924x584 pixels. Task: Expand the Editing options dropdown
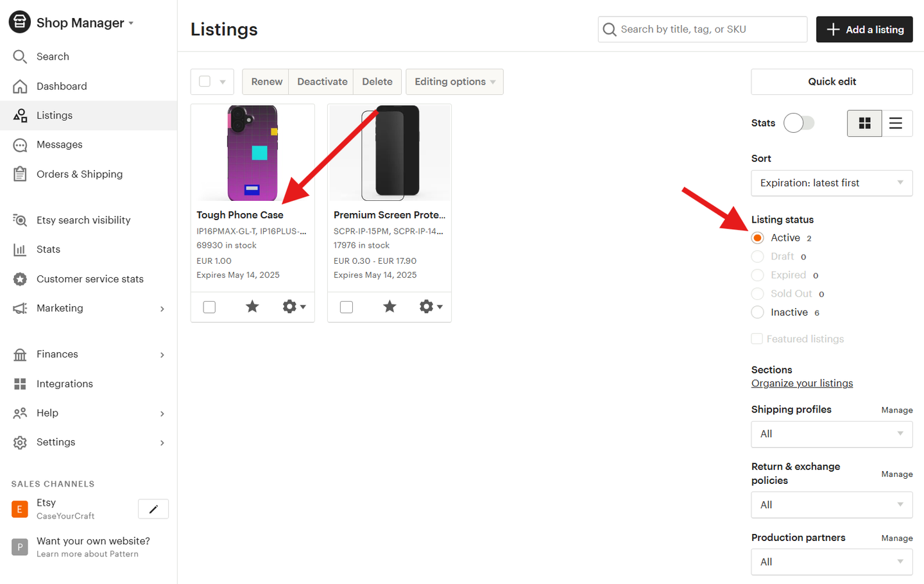(x=454, y=82)
